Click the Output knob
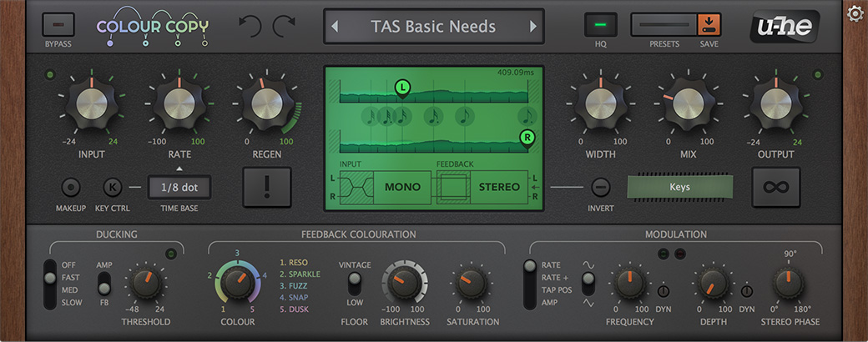 tap(776, 103)
